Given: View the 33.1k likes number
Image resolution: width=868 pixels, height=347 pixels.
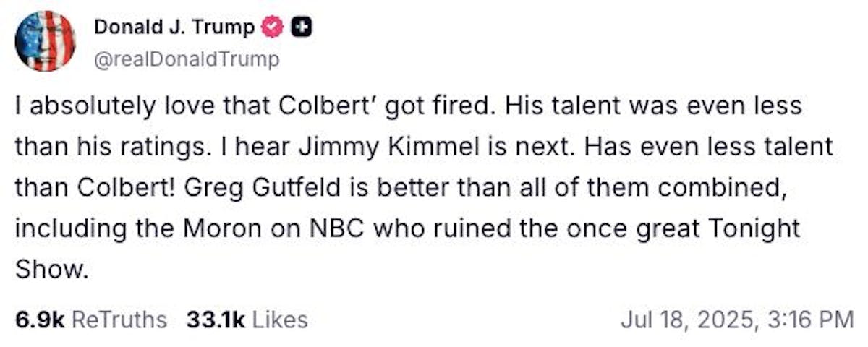Looking at the screenshot, I should pyautogui.click(x=215, y=320).
